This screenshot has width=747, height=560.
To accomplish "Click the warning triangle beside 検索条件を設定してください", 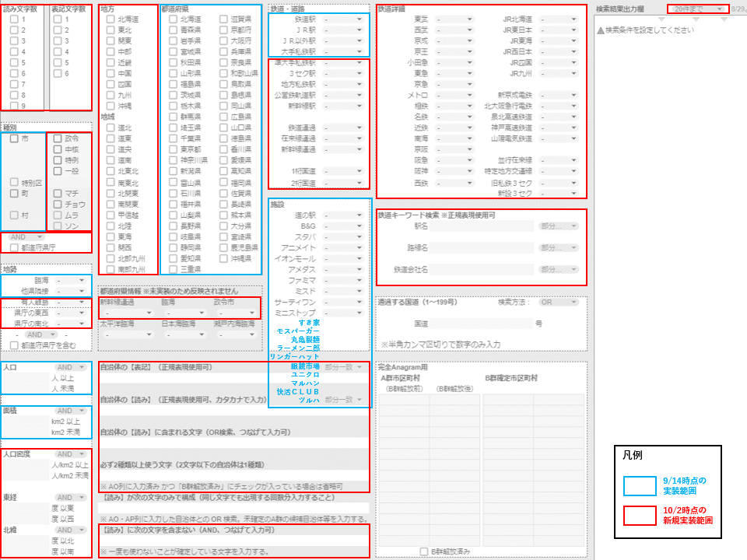I will point(601,30).
